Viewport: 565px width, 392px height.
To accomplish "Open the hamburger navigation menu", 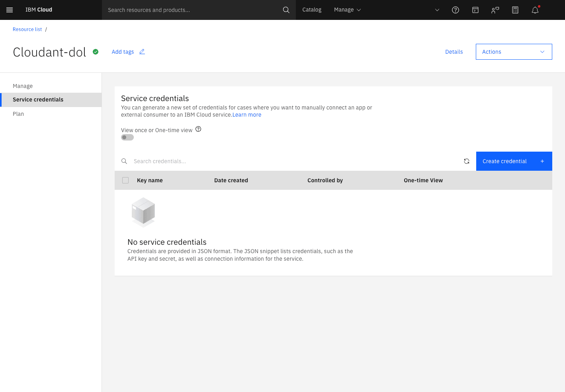I will point(10,10).
